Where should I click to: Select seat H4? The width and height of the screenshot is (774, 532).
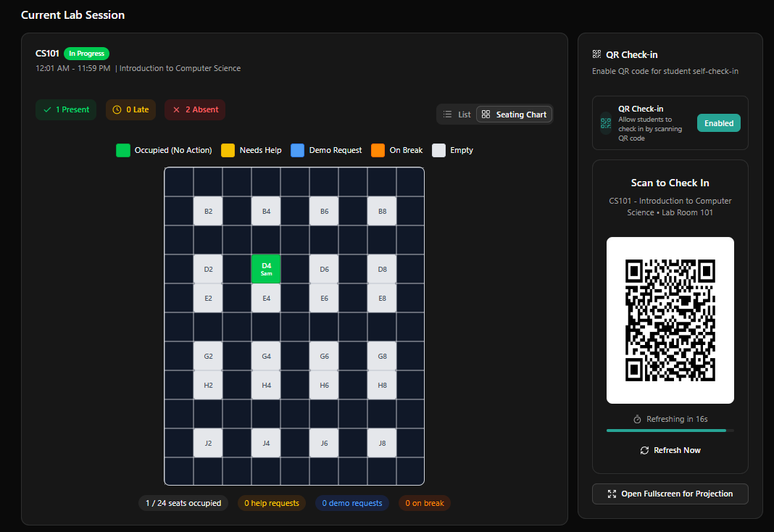[x=266, y=385]
